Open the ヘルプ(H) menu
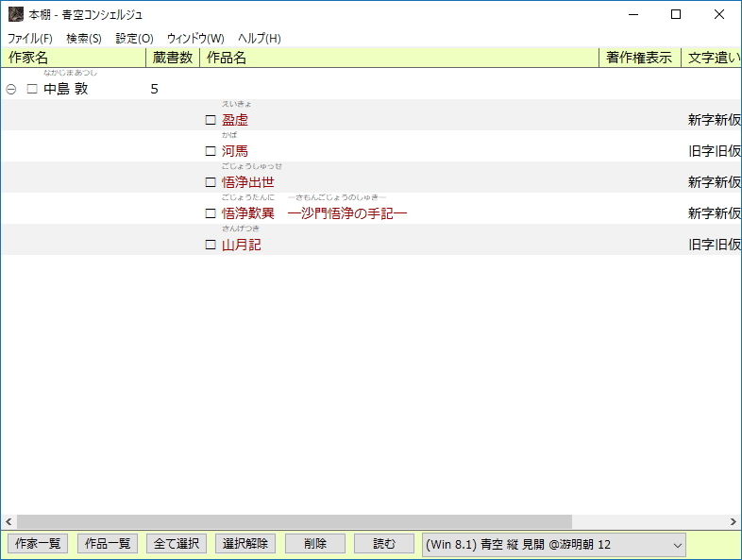The image size is (742, 560). tap(260, 39)
